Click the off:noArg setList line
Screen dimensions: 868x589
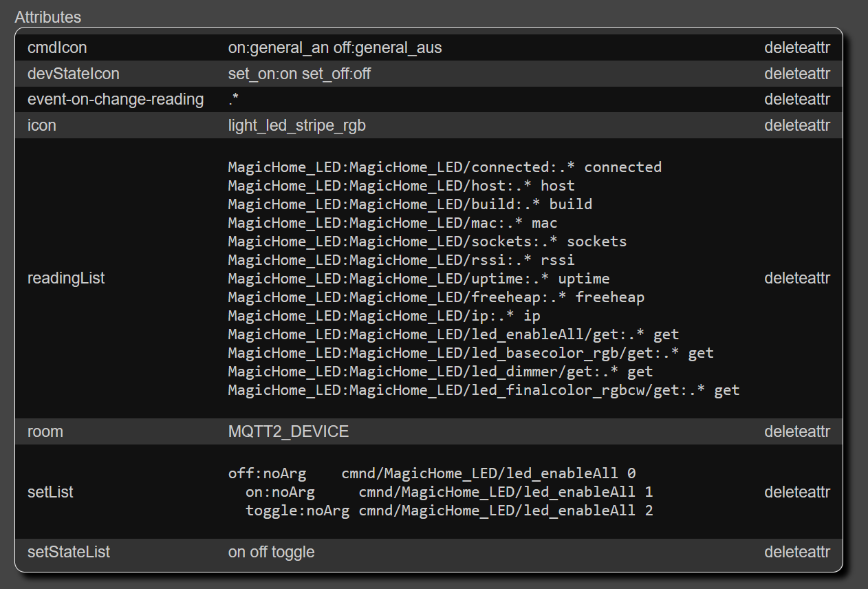pos(432,474)
